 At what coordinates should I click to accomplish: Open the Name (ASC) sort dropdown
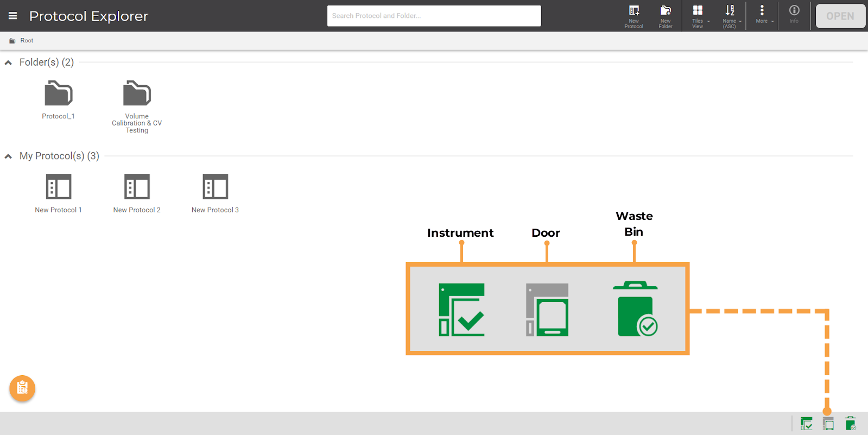(730, 16)
